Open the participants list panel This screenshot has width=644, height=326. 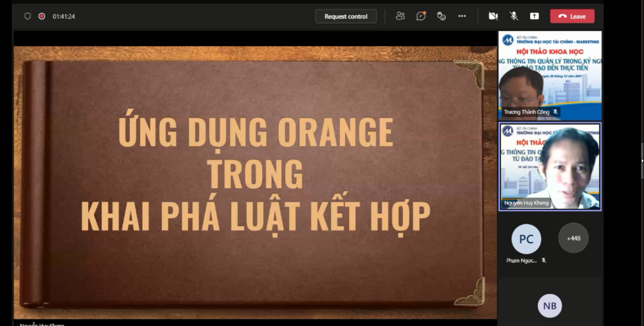point(400,16)
